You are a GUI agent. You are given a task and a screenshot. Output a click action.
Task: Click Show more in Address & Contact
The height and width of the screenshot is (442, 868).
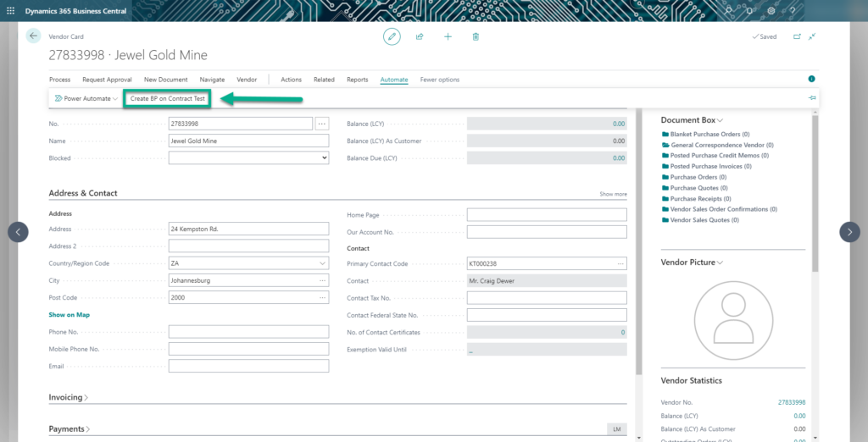pyautogui.click(x=614, y=194)
